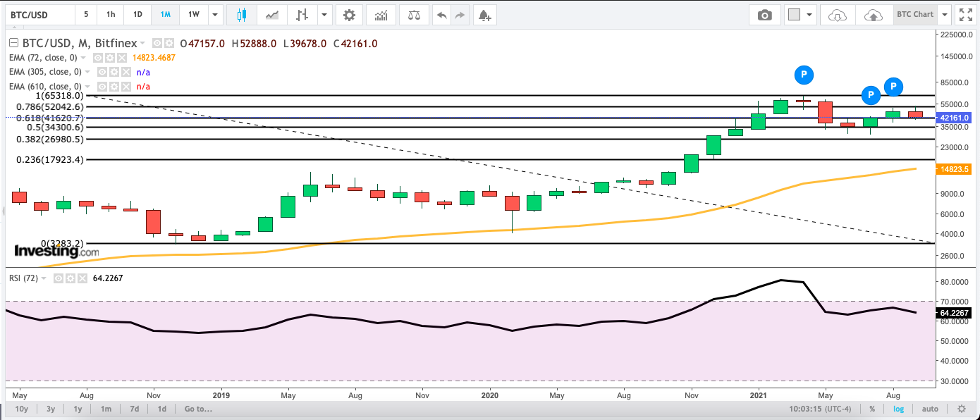Redo the chart action
This screenshot has width=980, height=420.
point(460,15)
